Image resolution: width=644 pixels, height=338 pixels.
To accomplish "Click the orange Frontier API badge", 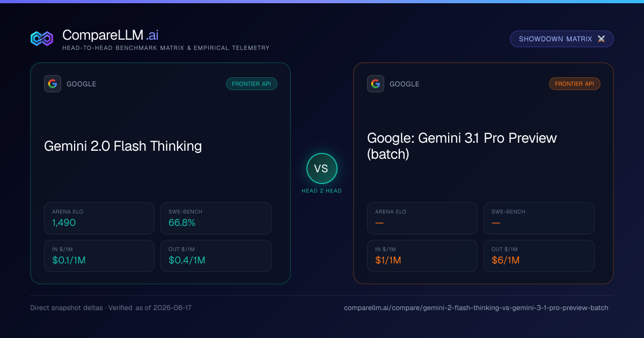I will tap(575, 84).
